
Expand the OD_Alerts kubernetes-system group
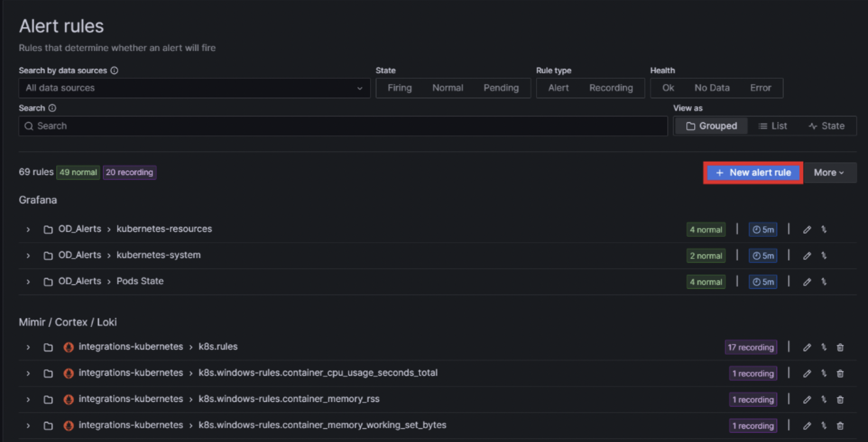tap(28, 256)
